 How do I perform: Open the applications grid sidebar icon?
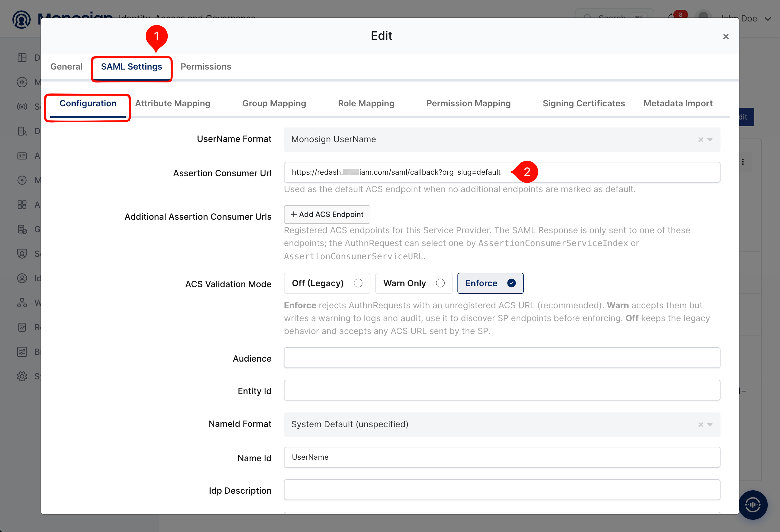click(22, 205)
